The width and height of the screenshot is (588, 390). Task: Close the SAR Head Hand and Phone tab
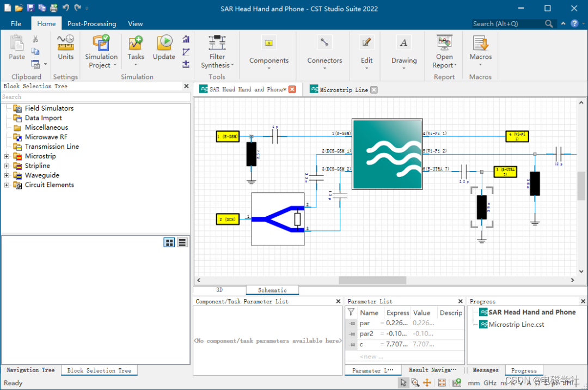pyautogui.click(x=292, y=89)
